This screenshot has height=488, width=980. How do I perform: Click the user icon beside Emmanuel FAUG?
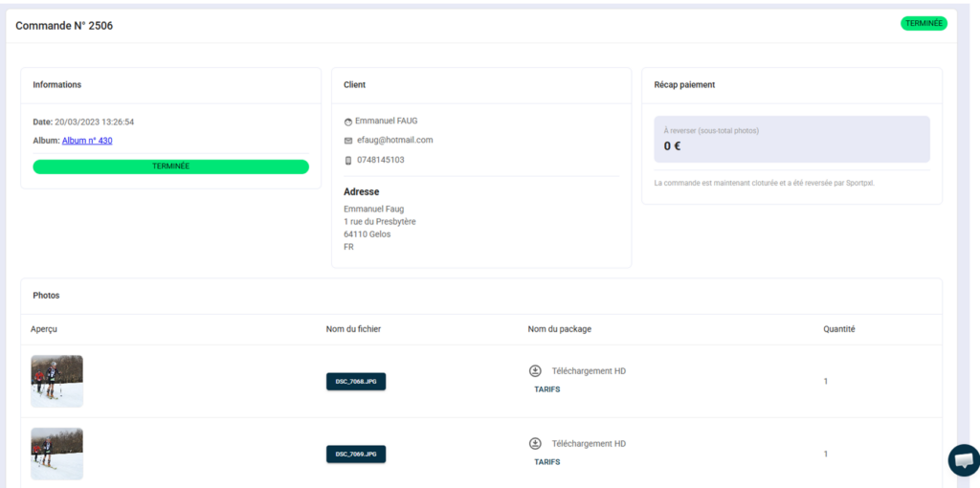pyautogui.click(x=348, y=122)
